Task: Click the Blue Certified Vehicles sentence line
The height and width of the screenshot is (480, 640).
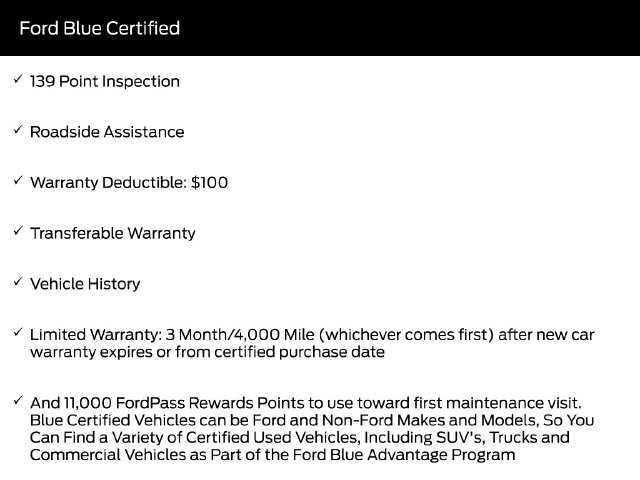Action: (x=312, y=420)
